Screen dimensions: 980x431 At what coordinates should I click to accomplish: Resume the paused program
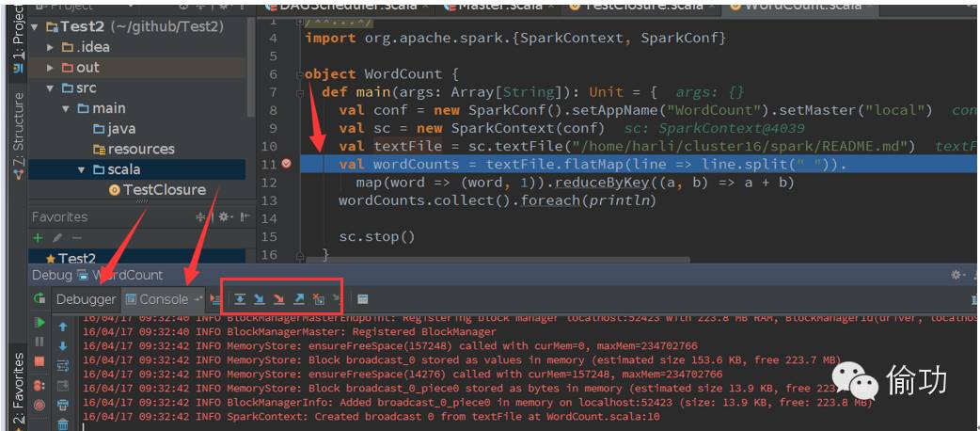point(40,322)
